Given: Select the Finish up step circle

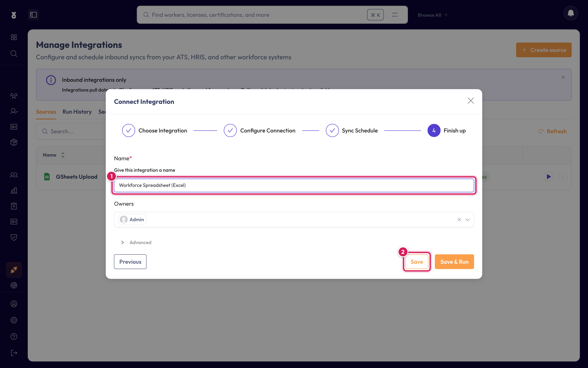Looking at the screenshot, I should click(434, 130).
